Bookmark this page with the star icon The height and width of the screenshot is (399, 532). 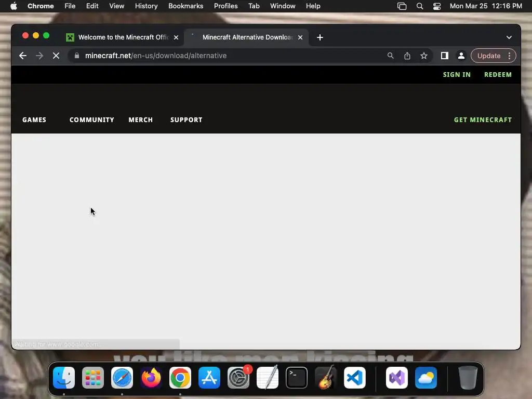tap(424, 56)
